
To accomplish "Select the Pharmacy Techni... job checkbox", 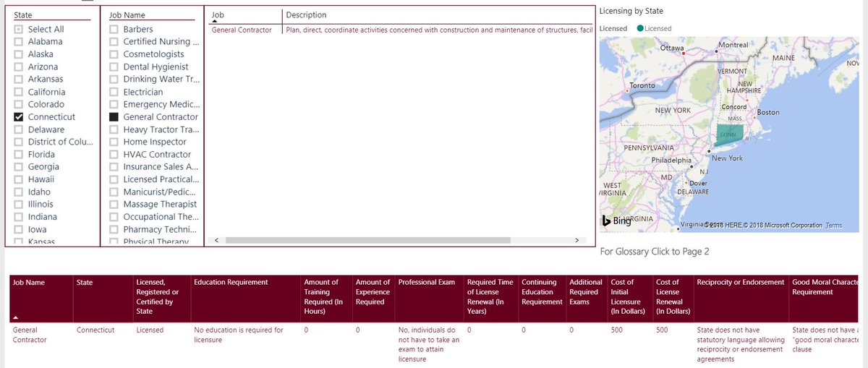I will (x=114, y=229).
